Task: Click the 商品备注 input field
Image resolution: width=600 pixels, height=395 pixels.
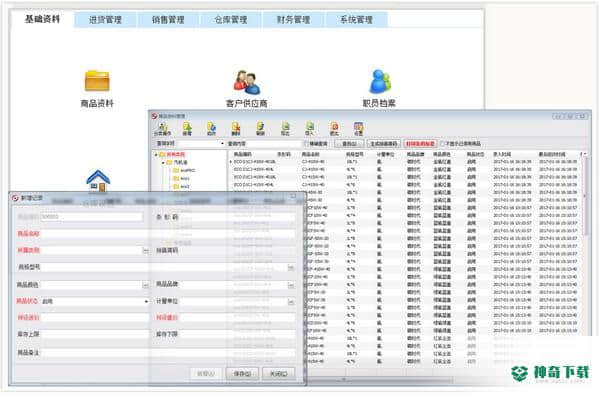Action: pos(168,353)
